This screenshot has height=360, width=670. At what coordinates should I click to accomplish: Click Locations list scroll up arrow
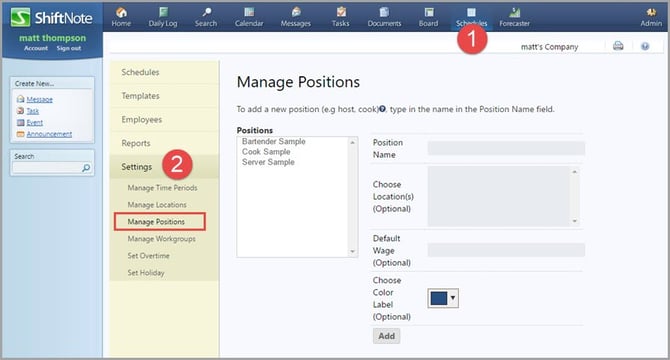(x=575, y=172)
